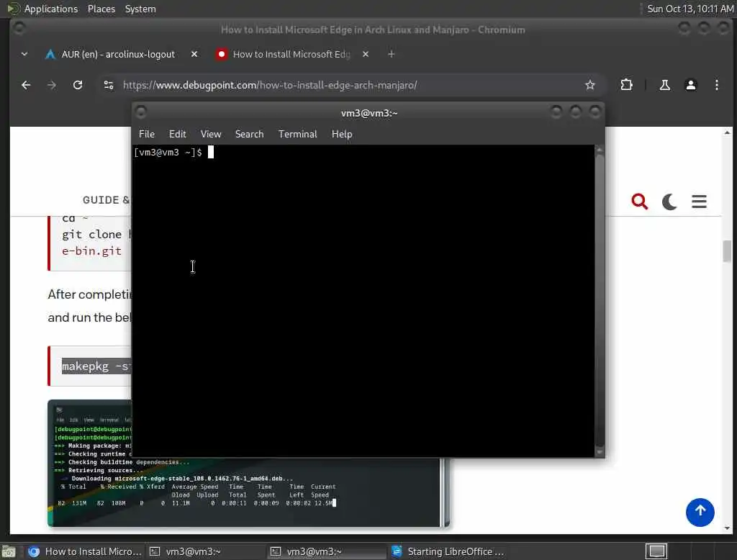Click the workspace switcher in bottom panel
This screenshot has height=560, width=737.
[x=656, y=551]
